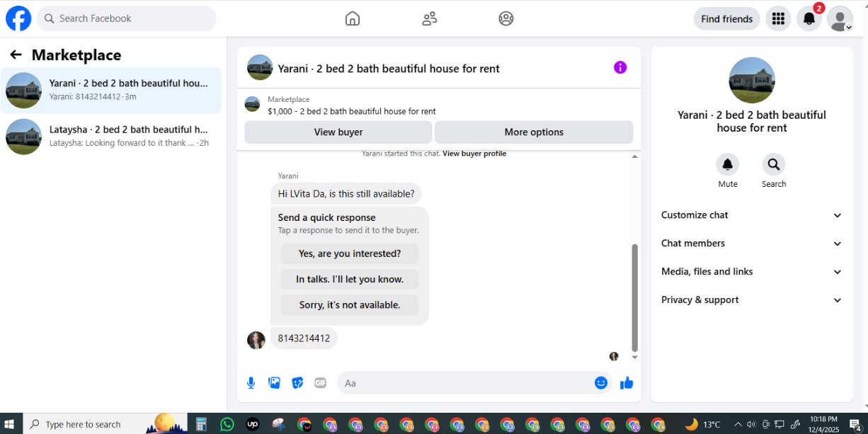The height and width of the screenshot is (434, 868).
Task: Open the menu grid icon
Action: click(778, 19)
